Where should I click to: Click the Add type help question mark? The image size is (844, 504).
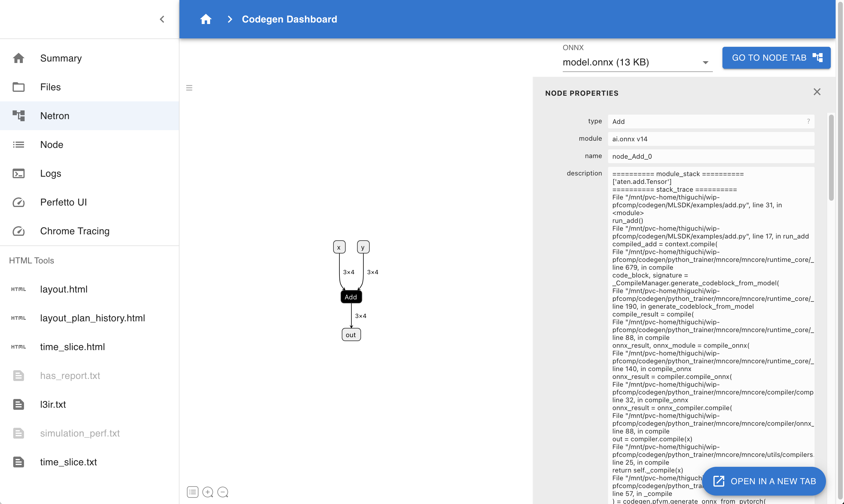coord(808,121)
